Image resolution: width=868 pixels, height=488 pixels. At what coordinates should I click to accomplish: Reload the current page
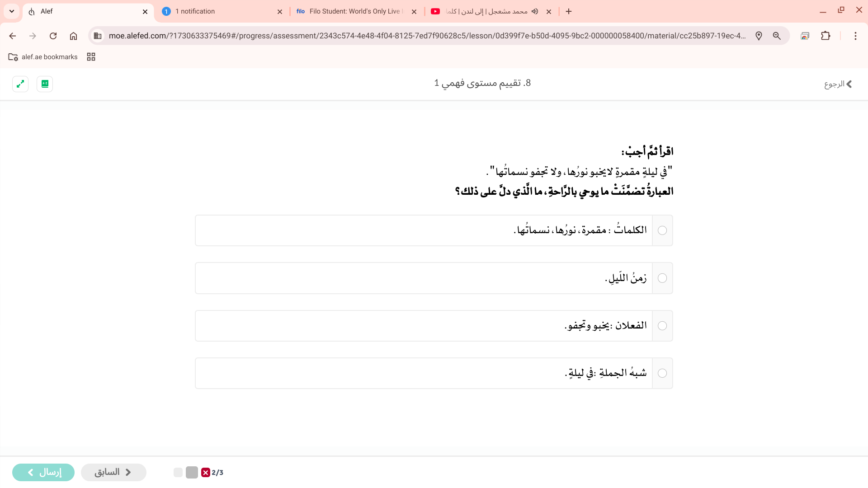tap(53, 36)
